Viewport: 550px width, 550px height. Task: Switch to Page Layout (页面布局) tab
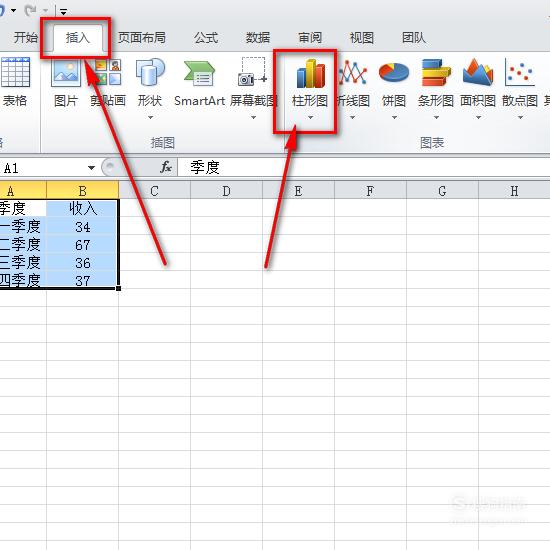[141, 38]
